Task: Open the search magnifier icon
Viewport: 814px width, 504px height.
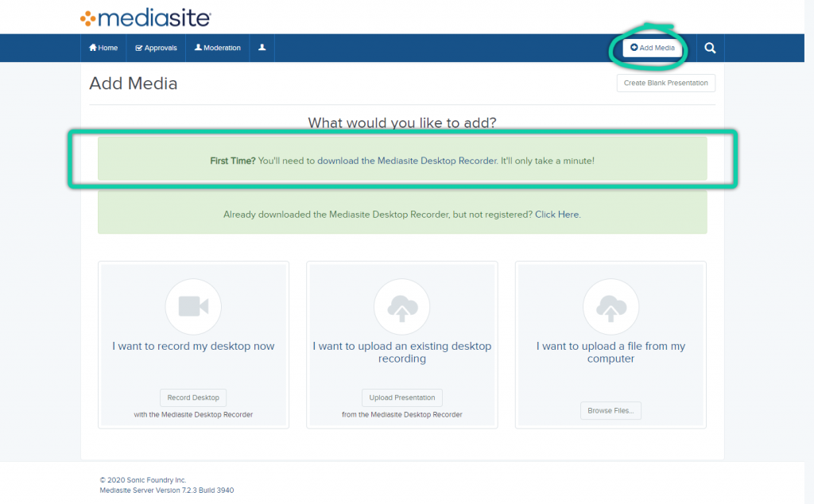Action: [710, 48]
